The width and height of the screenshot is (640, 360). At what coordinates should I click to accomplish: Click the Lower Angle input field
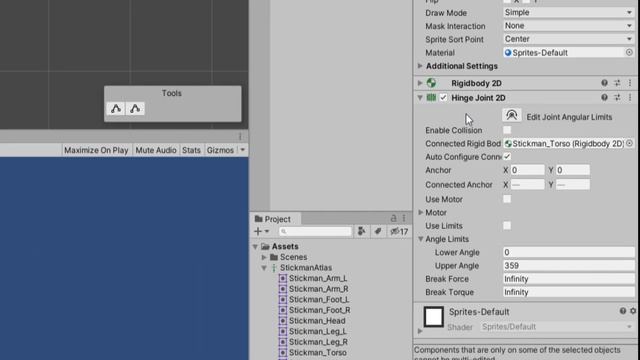click(x=569, y=252)
